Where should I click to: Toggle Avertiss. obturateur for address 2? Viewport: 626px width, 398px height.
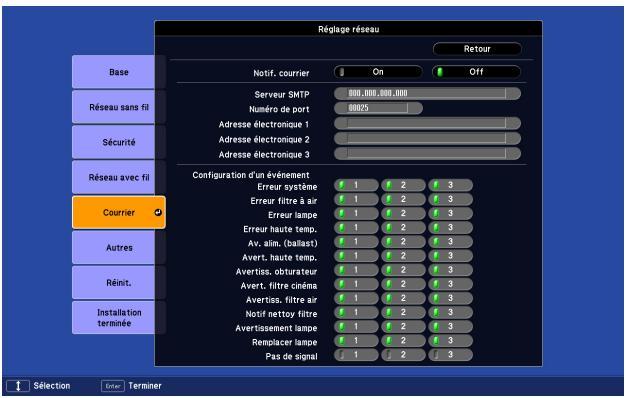[x=403, y=270]
